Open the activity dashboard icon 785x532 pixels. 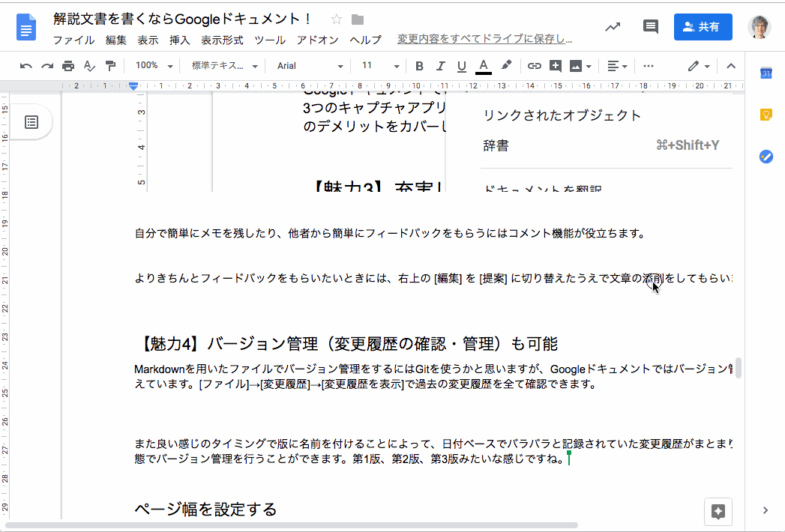click(x=613, y=27)
